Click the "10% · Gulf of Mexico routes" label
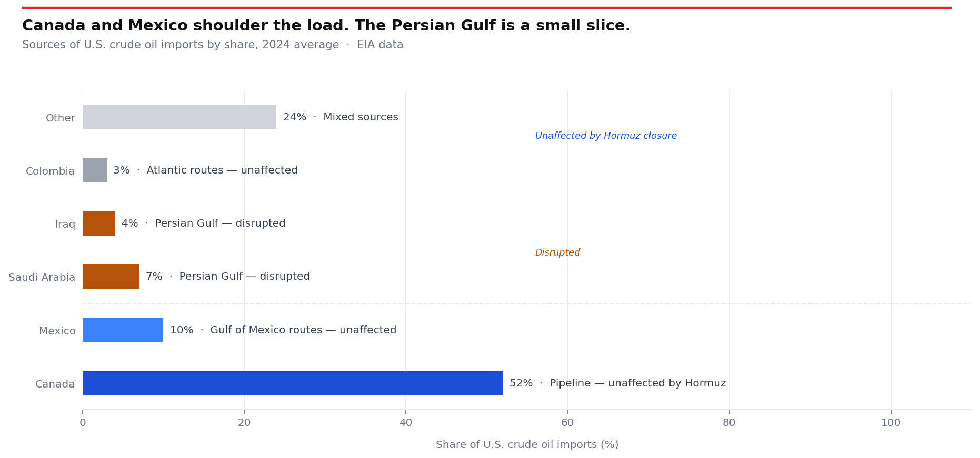Viewport: 980px width, 458px height. pyautogui.click(x=283, y=330)
